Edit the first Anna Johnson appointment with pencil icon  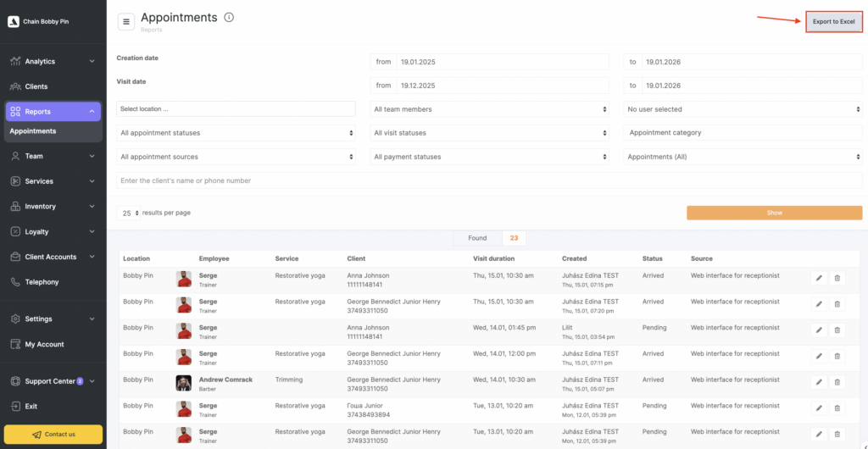click(819, 278)
